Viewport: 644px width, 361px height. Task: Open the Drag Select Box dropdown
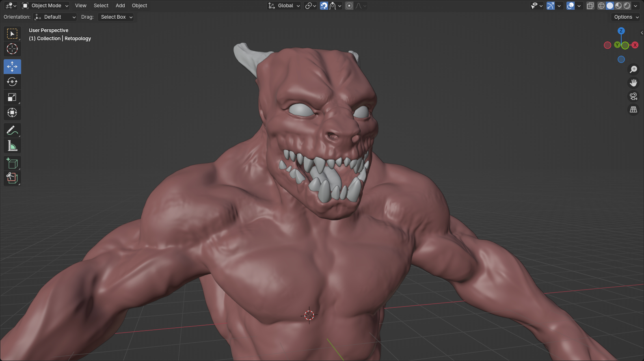[x=117, y=17]
